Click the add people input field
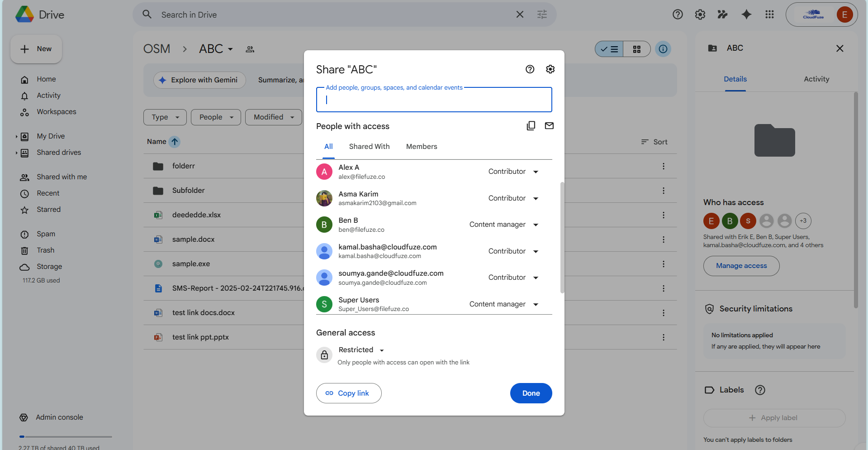The height and width of the screenshot is (450, 868). coord(434,100)
